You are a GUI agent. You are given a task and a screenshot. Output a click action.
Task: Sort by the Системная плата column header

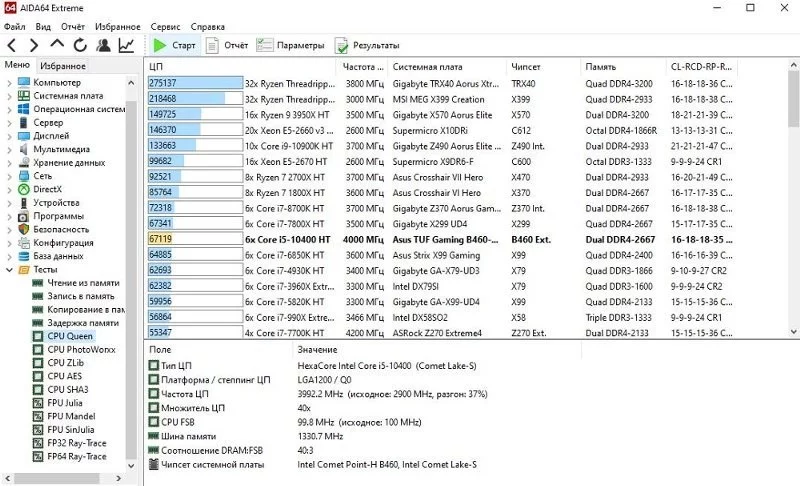(x=447, y=67)
